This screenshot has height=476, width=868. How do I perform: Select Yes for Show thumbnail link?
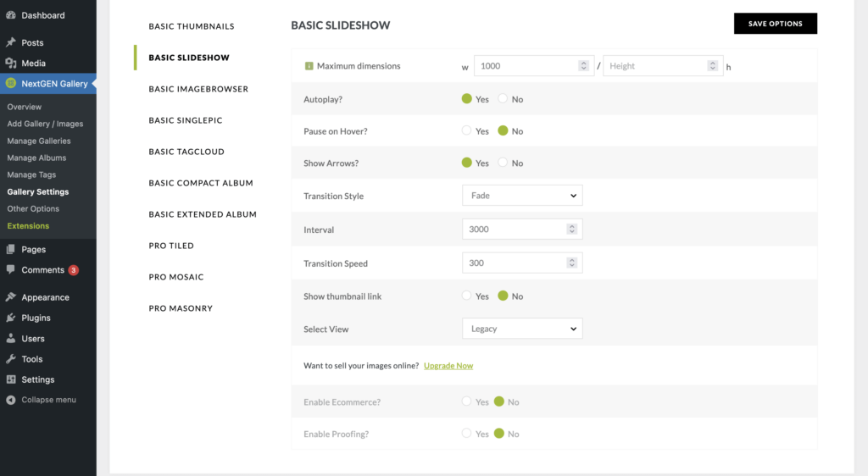[467, 296]
